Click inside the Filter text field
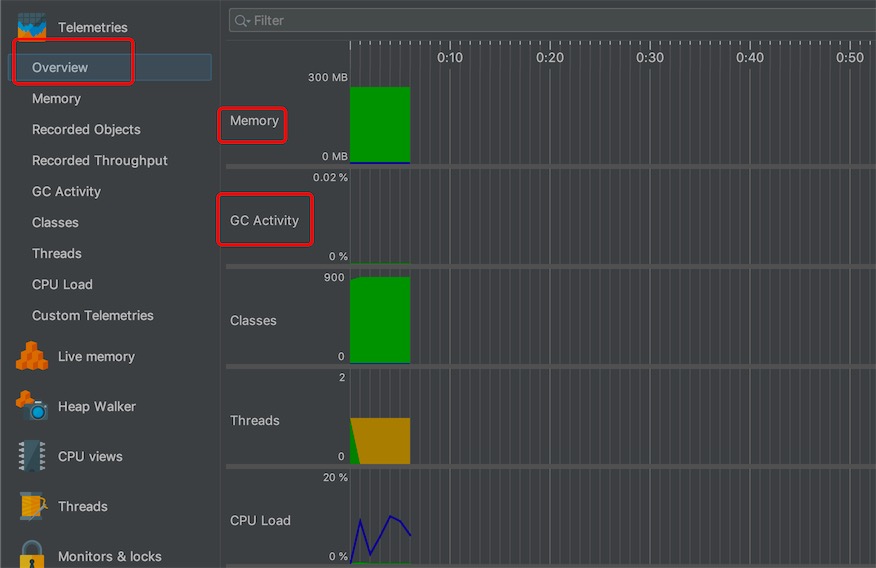Screen dimensions: 876x568 point(550,20)
